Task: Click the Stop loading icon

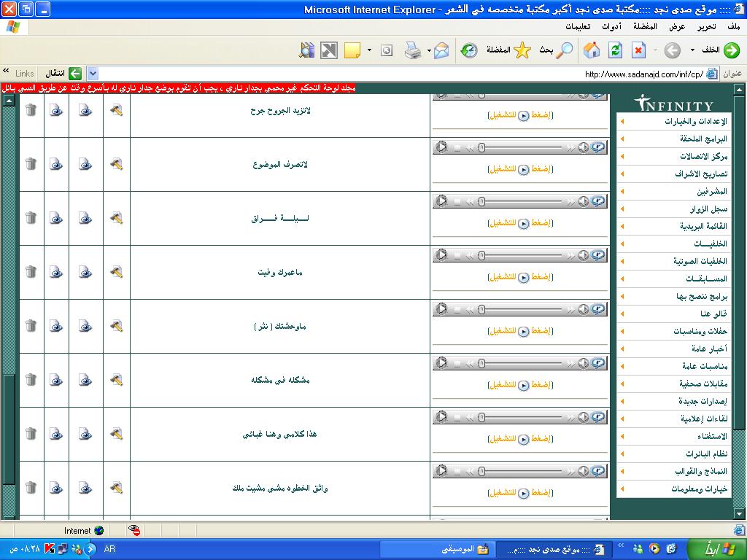Action: coord(638,50)
